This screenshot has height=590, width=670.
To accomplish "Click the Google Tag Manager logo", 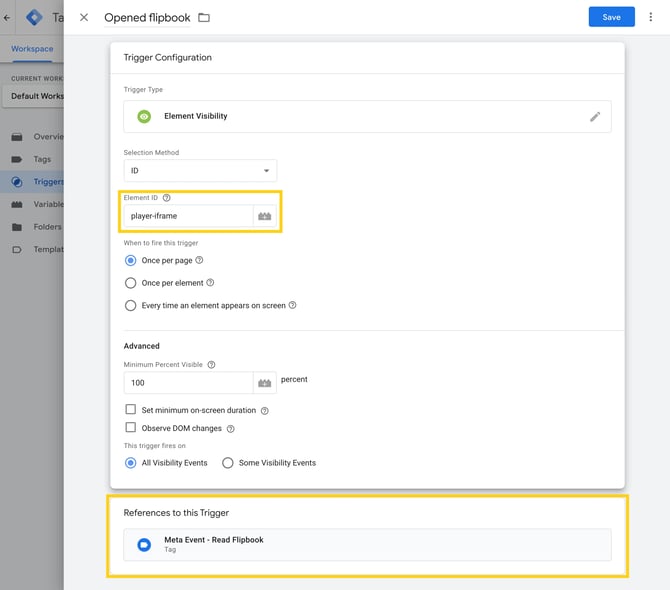I will [34, 18].
